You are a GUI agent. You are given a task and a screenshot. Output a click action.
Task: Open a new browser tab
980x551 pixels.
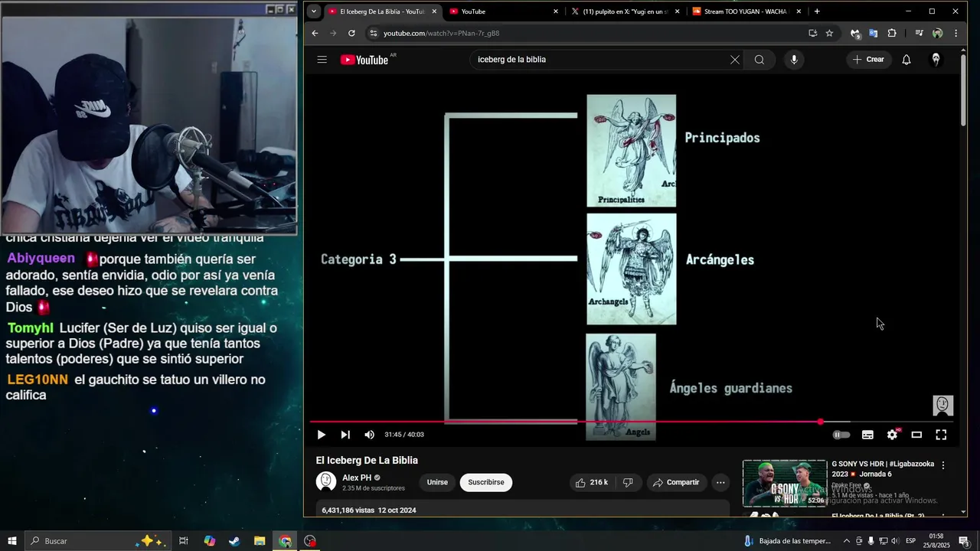pos(817,11)
